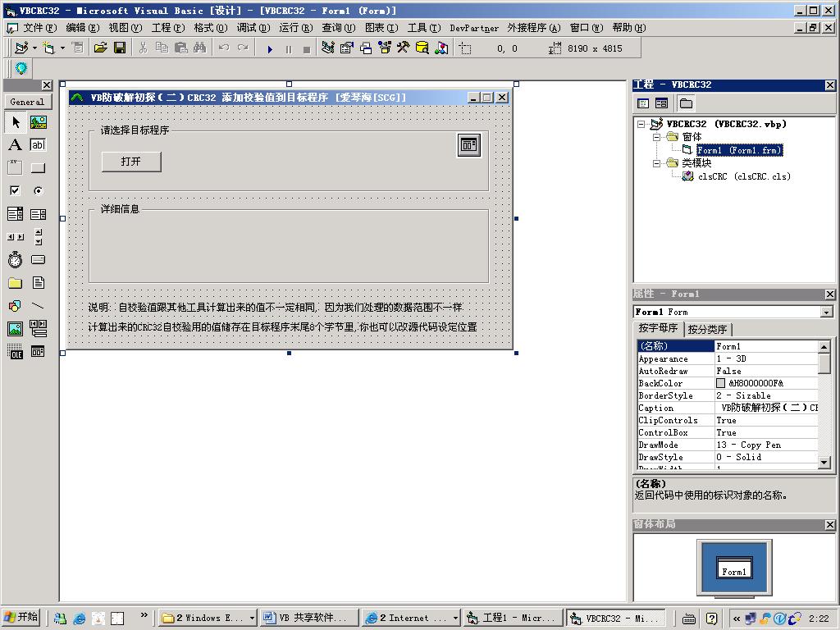The width and height of the screenshot is (840, 630).
Task: Click the BackColor color swatch
Action: [720, 383]
